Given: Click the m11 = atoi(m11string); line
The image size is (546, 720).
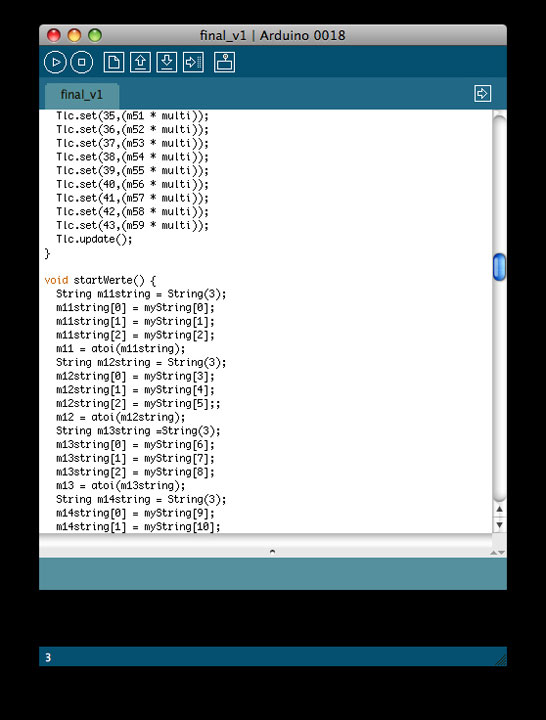Looking at the screenshot, I should click(x=121, y=349).
